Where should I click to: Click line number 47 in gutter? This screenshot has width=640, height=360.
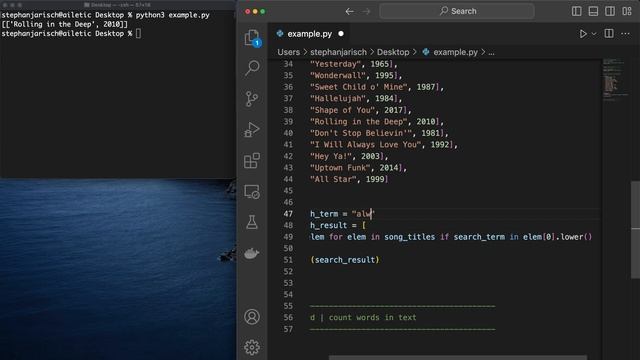pos(288,214)
